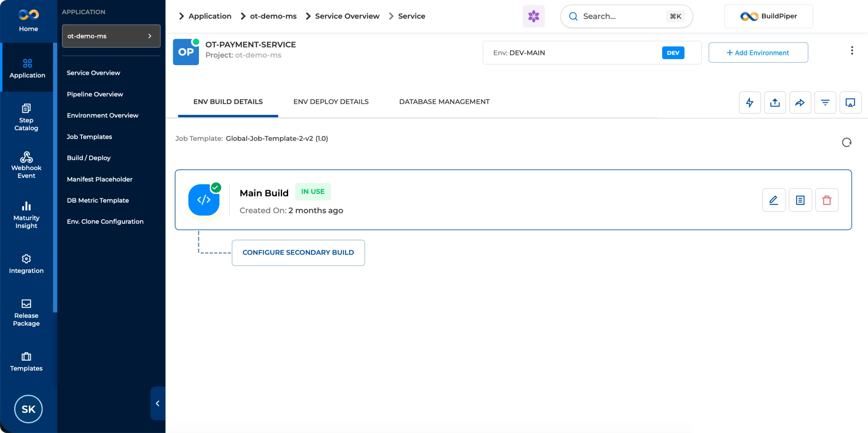
Task: Open the Application section in sidebar
Action: tap(27, 68)
